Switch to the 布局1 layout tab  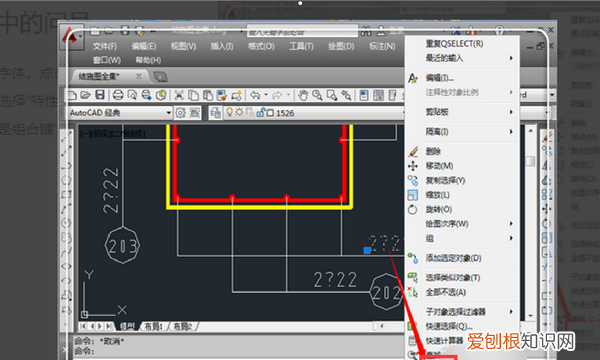click(x=153, y=326)
